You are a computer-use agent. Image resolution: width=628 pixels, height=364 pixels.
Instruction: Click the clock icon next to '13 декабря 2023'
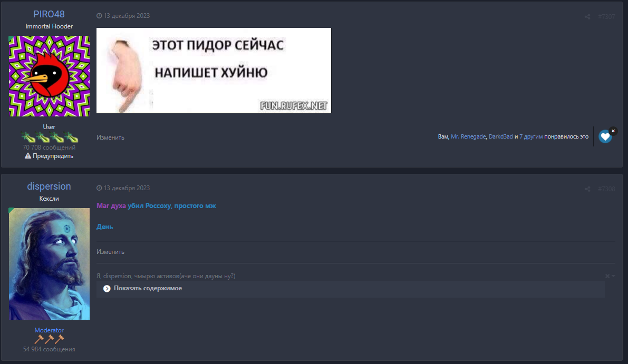click(100, 16)
